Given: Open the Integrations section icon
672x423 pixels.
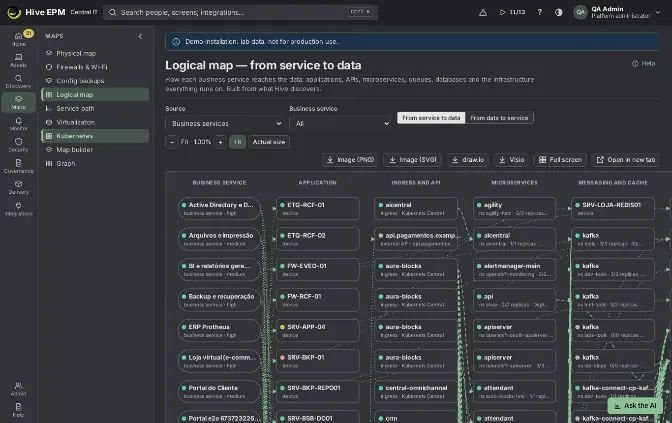Looking at the screenshot, I should pyautogui.click(x=18, y=209).
